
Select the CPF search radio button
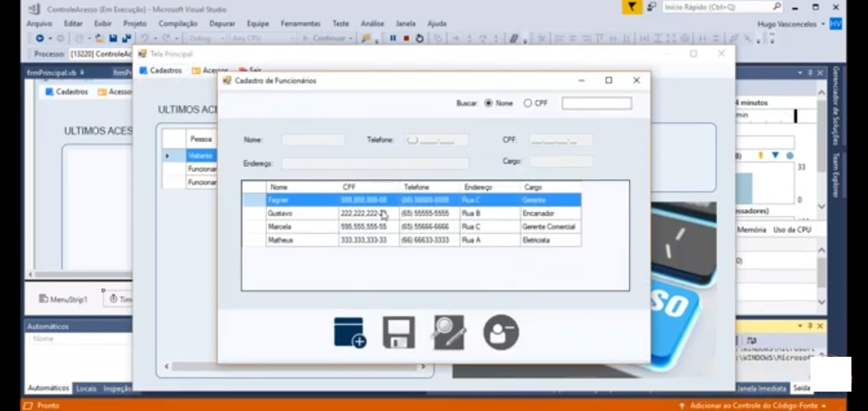coord(528,103)
